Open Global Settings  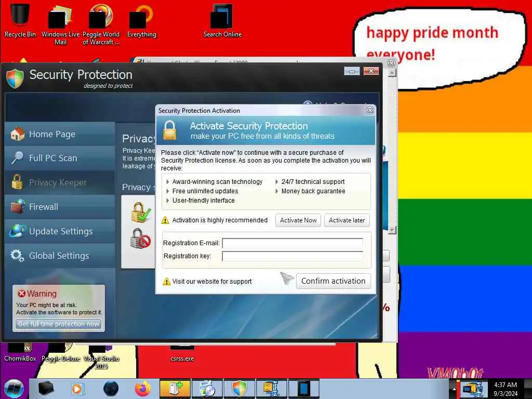point(60,256)
